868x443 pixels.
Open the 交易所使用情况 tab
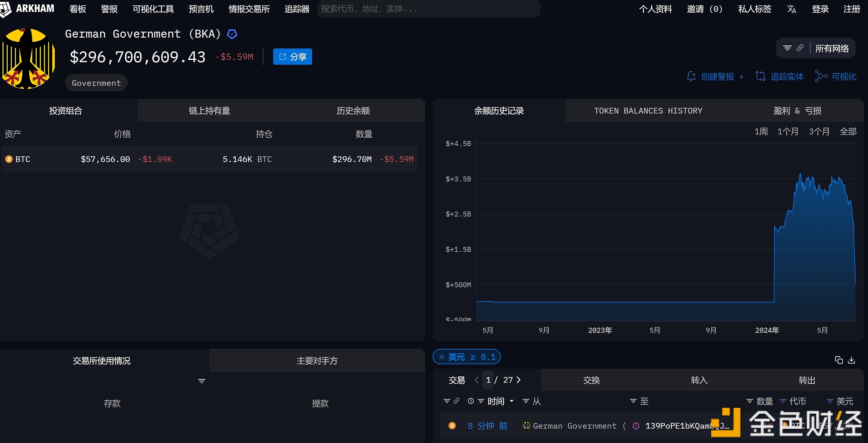[101, 361]
